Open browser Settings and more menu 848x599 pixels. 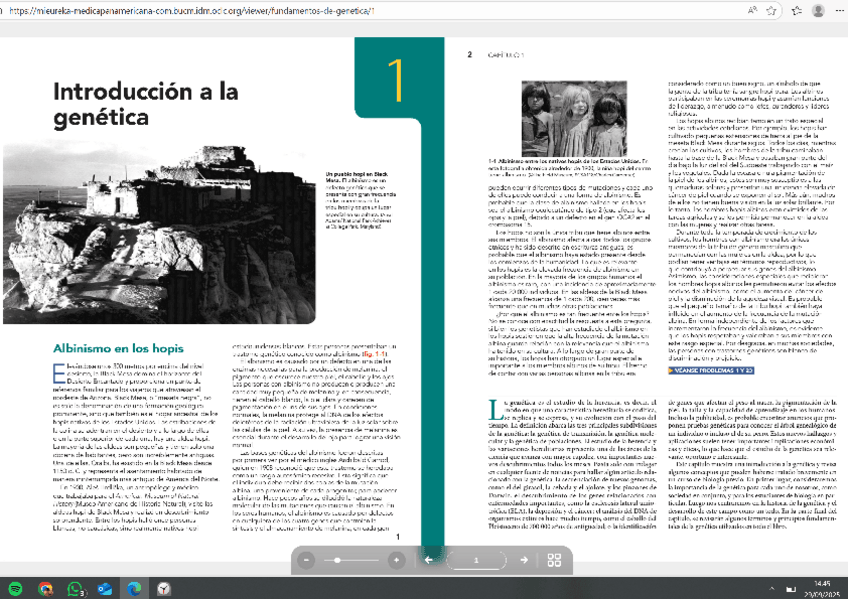pyautogui.click(x=841, y=10)
